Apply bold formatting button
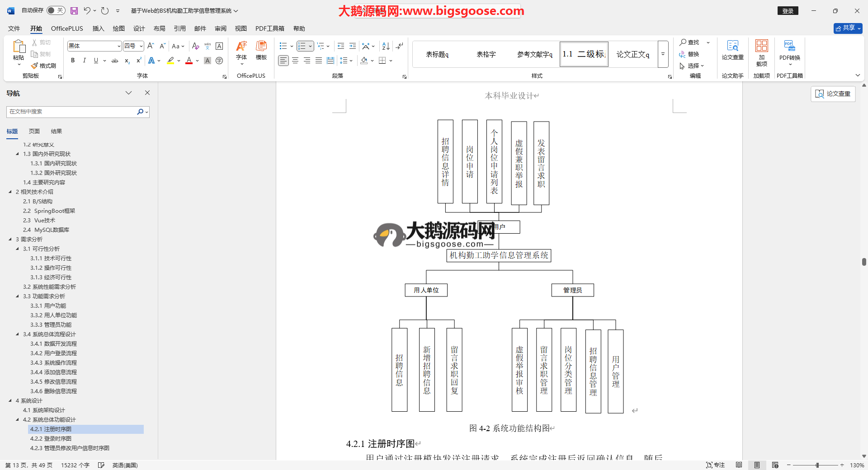This screenshot has width=868, height=470. click(x=73, y=61)
